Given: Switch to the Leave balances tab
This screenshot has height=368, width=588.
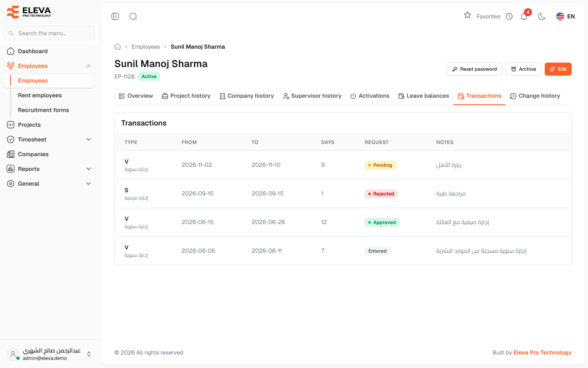Looking at the screenshot, I should point(423,96).
